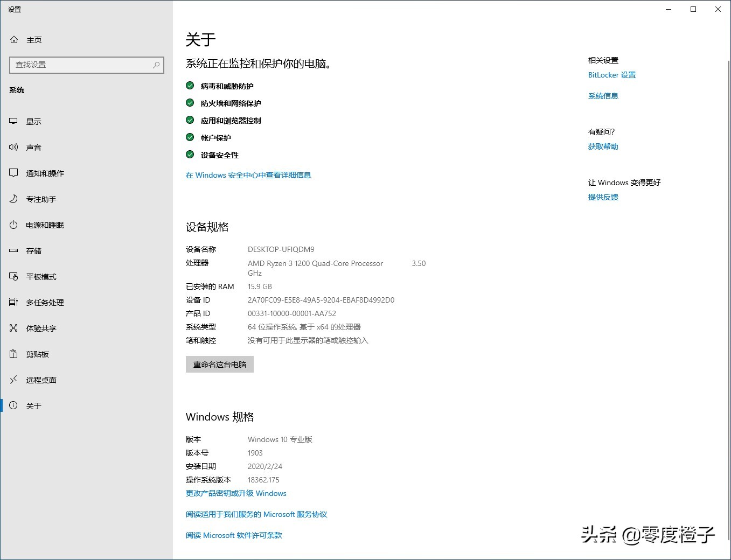Open 电源和睡眠 settings via its icon
The width and height of the screenshot is (731, 560).
pyautogui.click(x=13, y=225)
